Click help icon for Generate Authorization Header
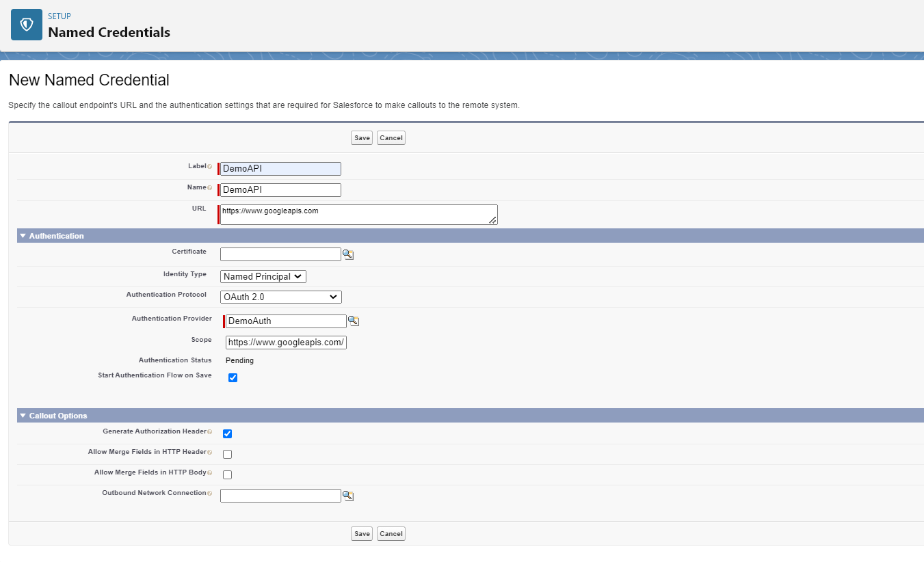The height and width of the screenshot is (562, 924). [x=209, y=432]
